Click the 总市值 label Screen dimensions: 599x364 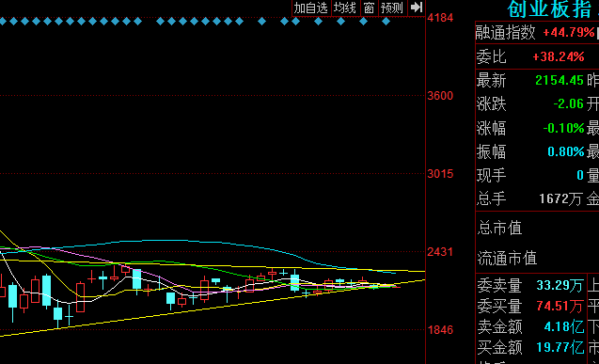[x=499, y=228]
